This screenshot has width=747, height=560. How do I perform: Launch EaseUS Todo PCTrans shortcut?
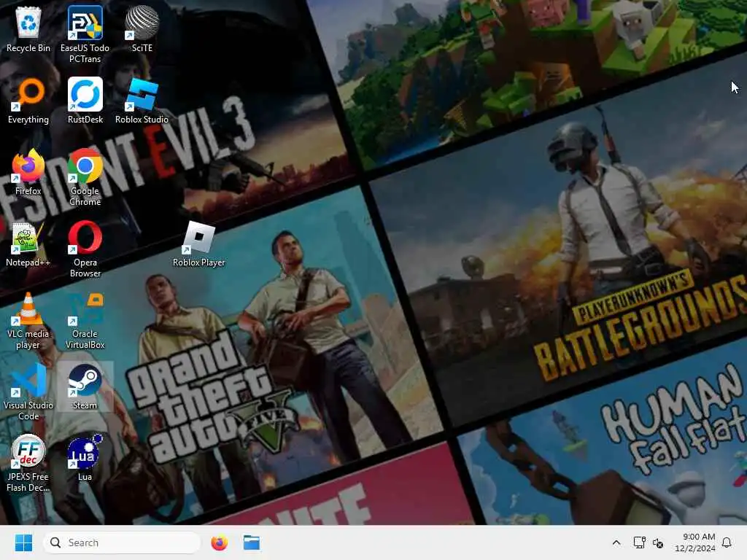coord(85,34)
